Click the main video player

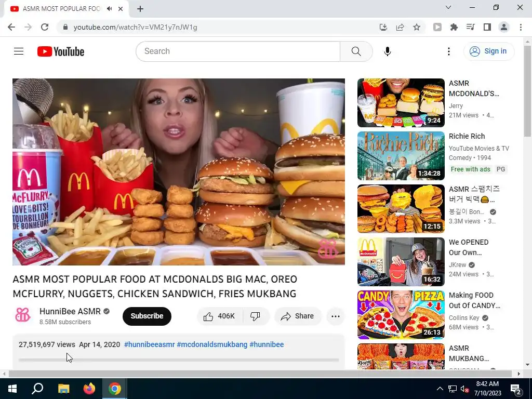coord(179,171)
